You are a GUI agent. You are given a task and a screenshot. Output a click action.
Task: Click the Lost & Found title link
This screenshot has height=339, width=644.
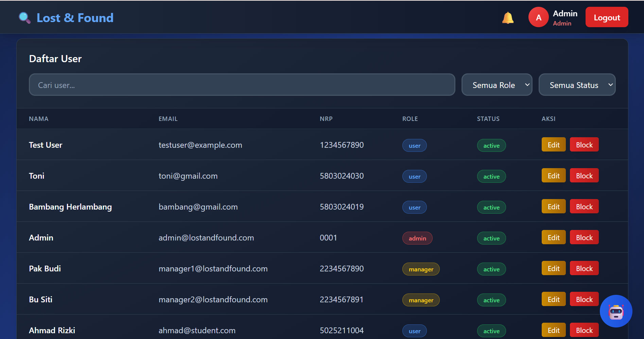(75, 18)
